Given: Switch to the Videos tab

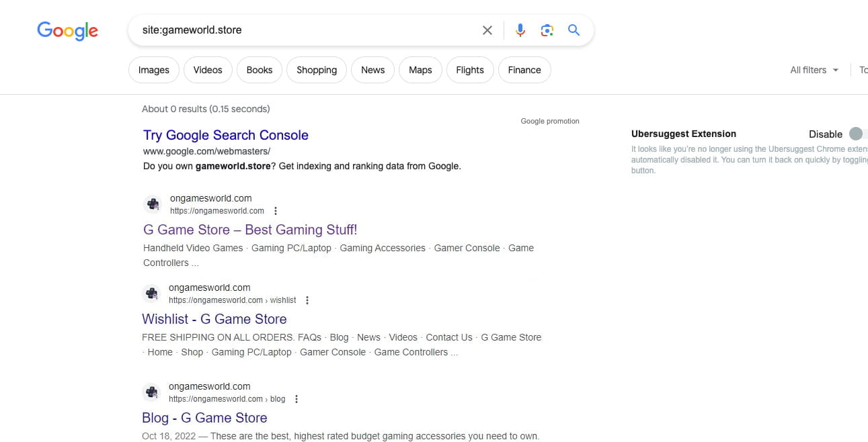Looking at the screenshot, I should tap(208, 70).
